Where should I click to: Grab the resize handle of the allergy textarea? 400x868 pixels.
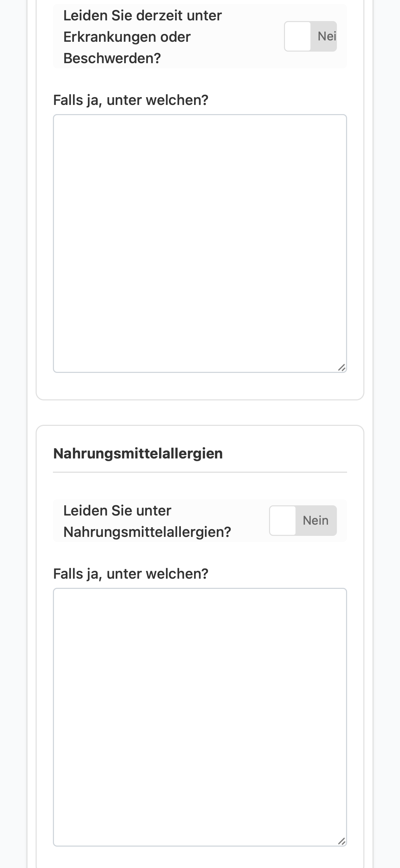pos(342,841)
